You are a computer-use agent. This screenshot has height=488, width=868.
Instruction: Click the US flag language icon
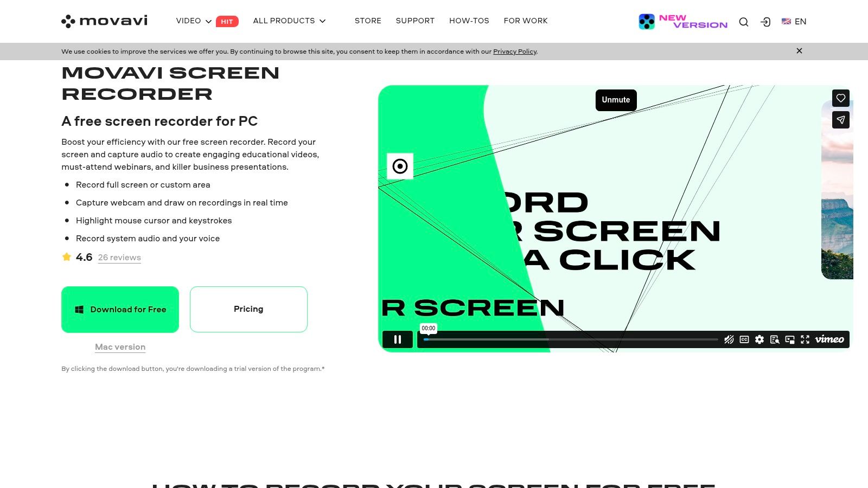coord(786,22)
